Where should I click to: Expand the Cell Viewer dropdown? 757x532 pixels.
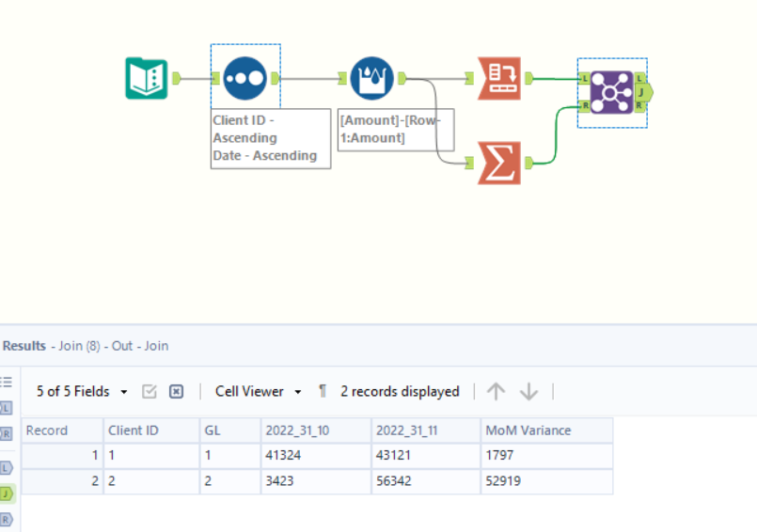point(258,392)
